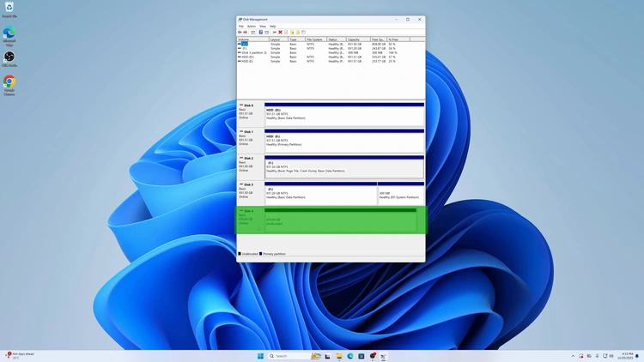644x362 pixels.
Task: Open OBS Studio desktop shortcut
Action: (x=9, y=58)
